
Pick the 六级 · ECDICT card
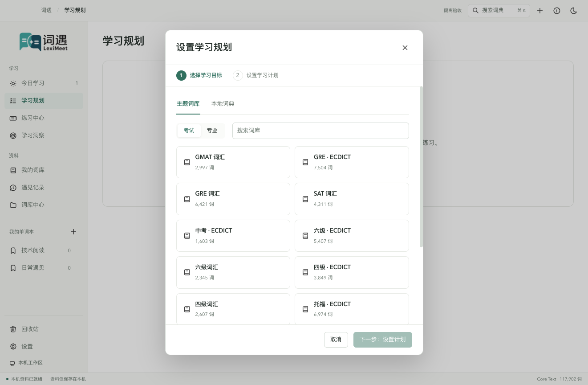(x=352, y=236)
